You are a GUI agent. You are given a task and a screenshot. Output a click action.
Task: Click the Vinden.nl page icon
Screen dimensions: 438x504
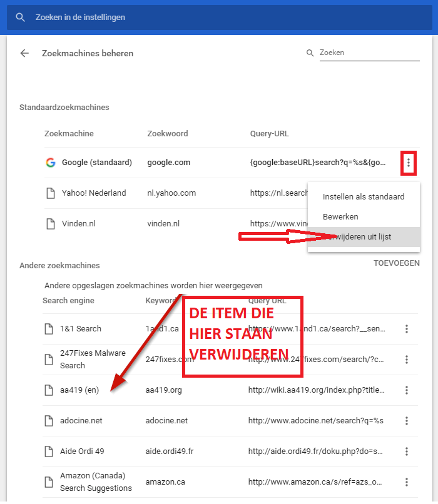tap(51, 224)
